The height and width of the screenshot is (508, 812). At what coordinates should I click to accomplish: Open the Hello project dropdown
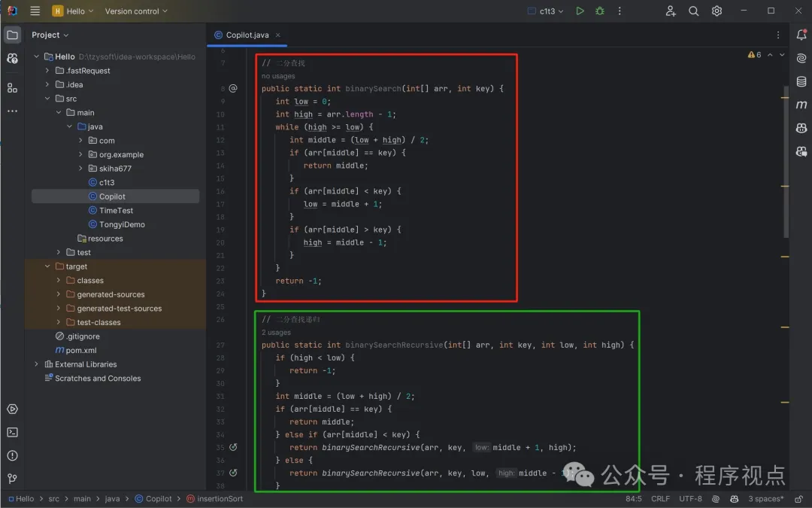[x=73, y=11]
